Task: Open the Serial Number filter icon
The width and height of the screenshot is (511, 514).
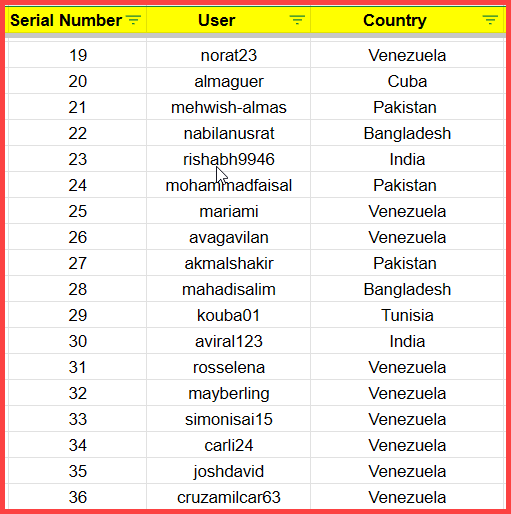Action: point(133,20)
